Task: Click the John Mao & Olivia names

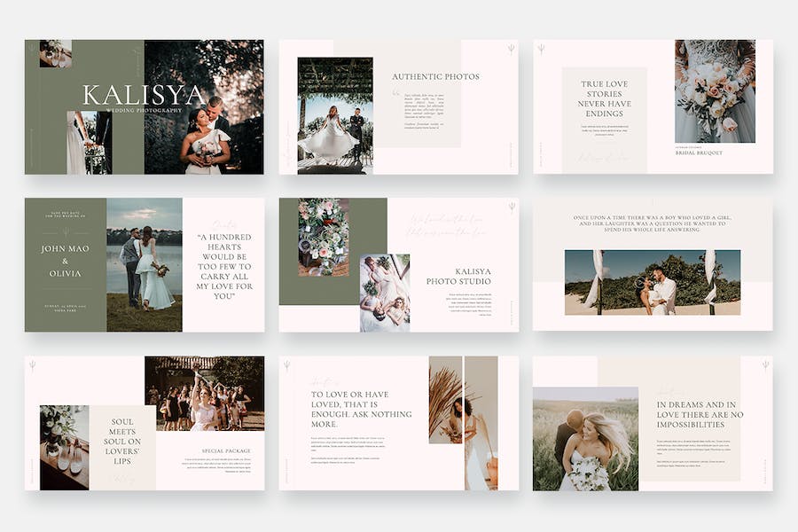Action: point(65,261)
